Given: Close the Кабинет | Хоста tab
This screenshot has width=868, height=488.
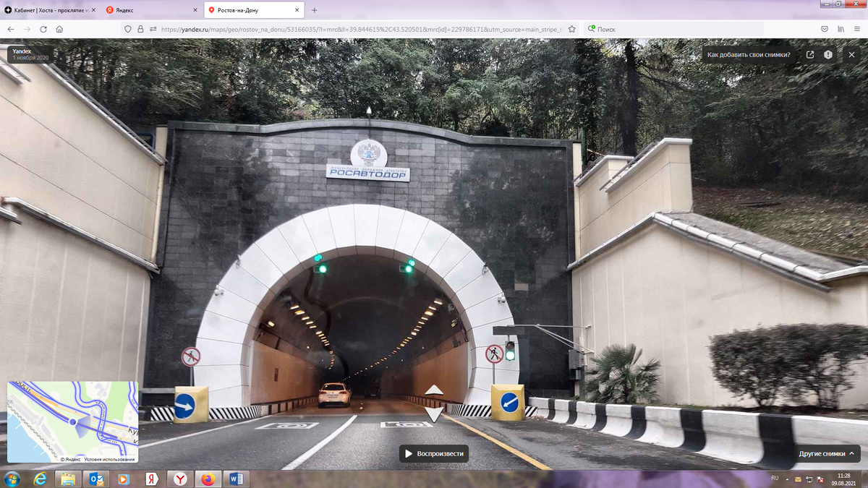Looking at the screenshot, I should tap(95, 10).
